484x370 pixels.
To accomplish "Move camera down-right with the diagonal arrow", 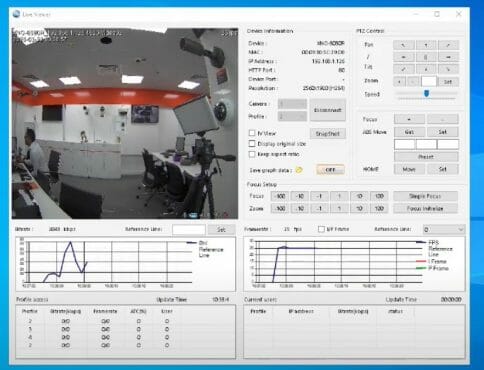I will pyautogui.click(x=448, y=69).
